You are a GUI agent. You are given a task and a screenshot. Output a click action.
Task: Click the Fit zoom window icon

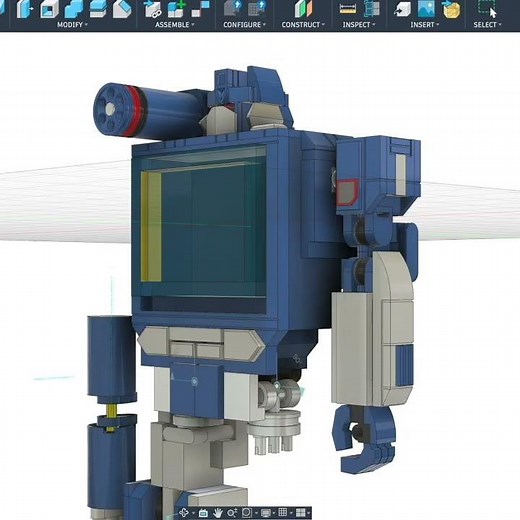pyautogui.click(x=246, y=513)
